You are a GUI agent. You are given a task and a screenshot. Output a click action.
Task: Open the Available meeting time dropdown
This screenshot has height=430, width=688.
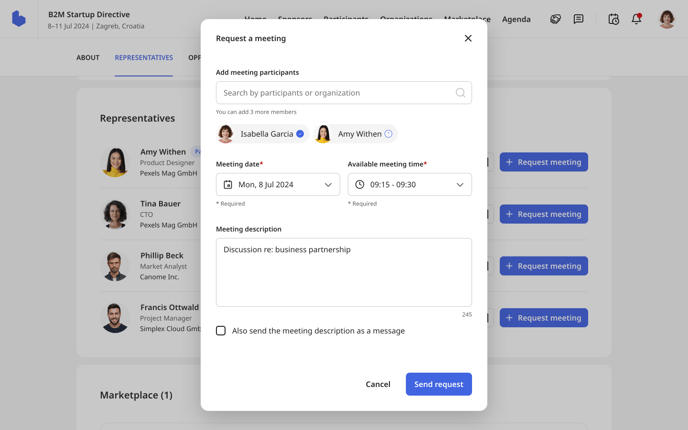[409, 184]
